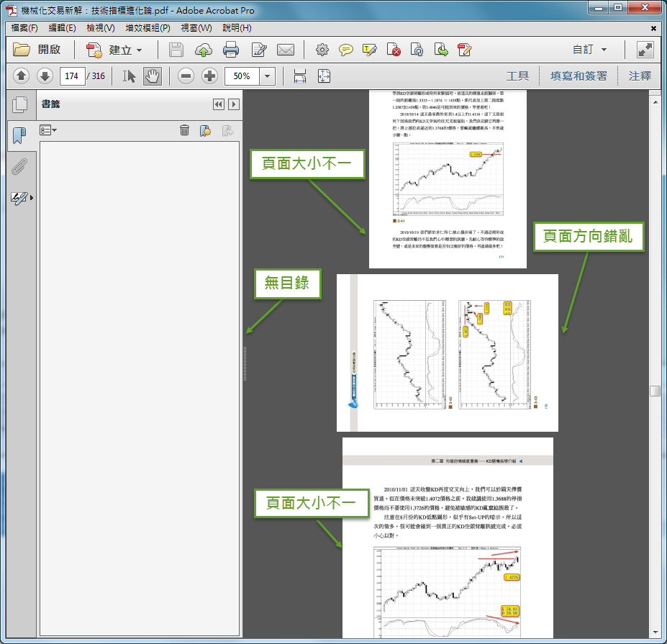Click the Save file icon
Image resolution: width=667 pixels, height=644 pixels.
click(x=176, y=50)
